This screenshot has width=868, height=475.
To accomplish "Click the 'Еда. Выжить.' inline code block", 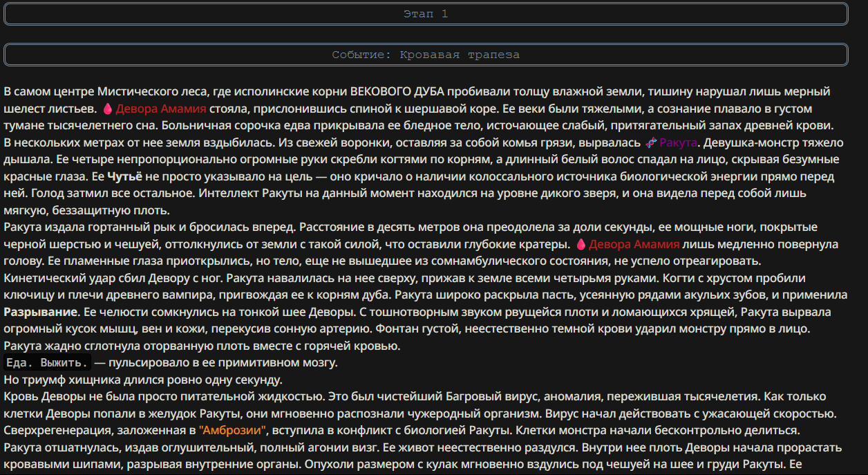I will click(x=48, y=362).
